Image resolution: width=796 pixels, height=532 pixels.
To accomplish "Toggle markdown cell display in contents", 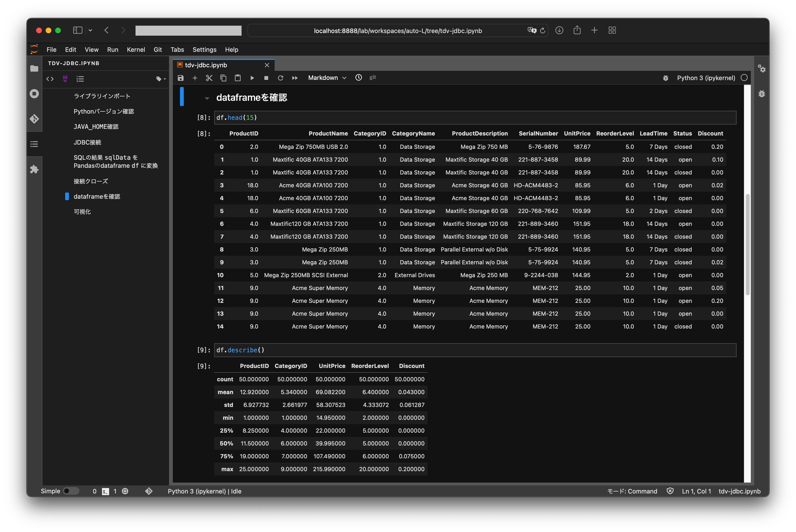I will (x=65, y=79).
